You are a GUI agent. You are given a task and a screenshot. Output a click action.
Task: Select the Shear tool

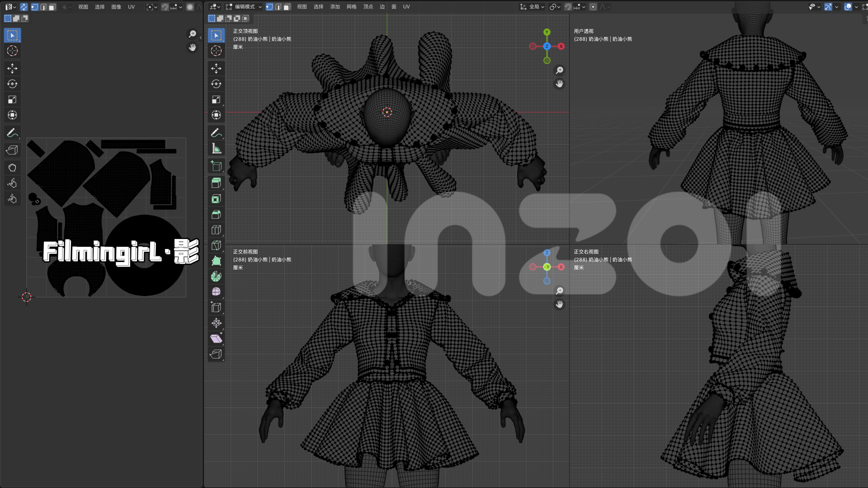[216, 338]
